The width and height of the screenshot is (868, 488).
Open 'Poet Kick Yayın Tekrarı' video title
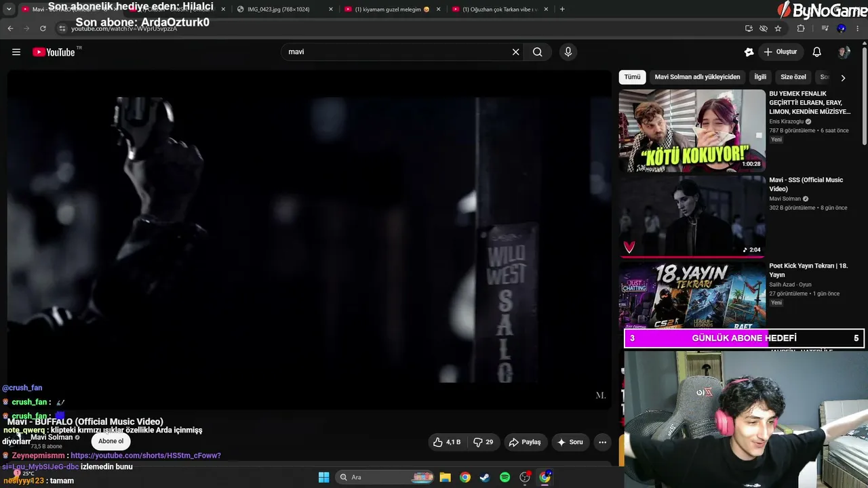[x=808, y=270]
